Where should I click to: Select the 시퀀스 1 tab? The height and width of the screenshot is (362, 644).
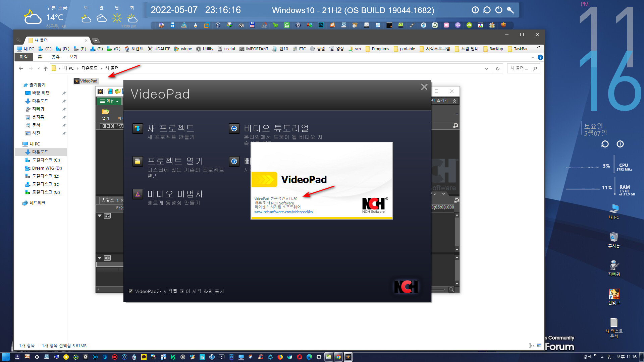coord(110,200)
